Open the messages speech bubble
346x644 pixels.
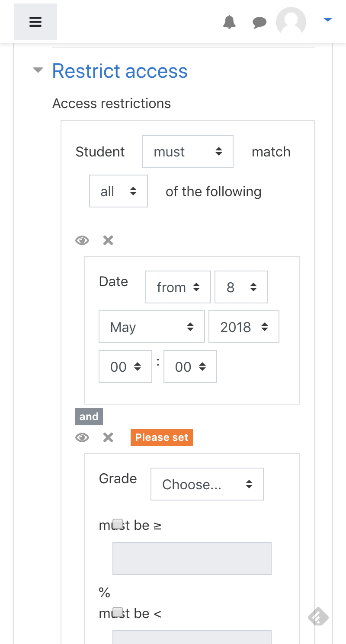point(259,22)
